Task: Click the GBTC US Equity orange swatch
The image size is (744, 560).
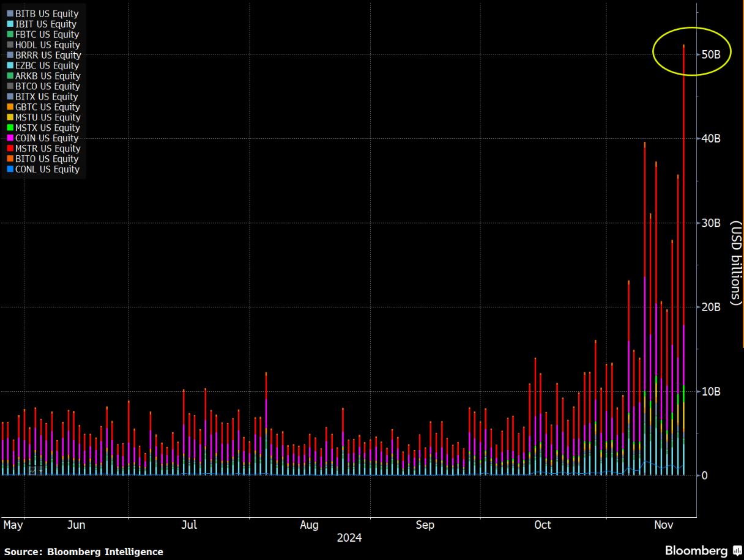Action: point(10,107)
